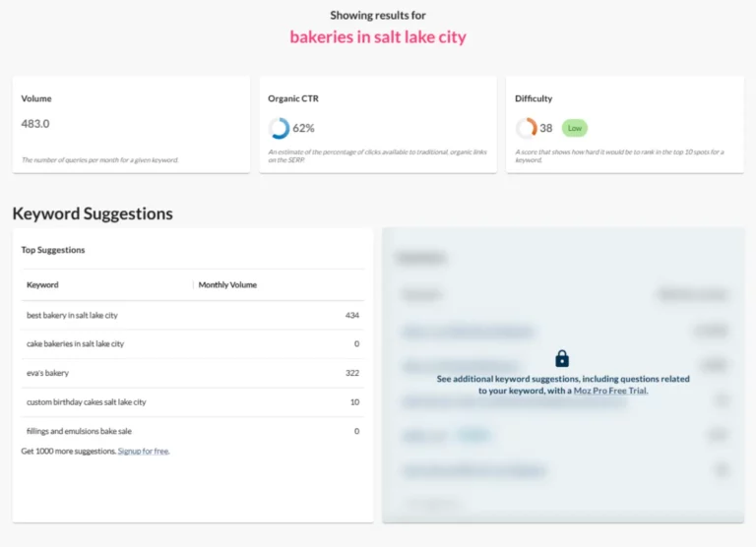Click the Monthly Volume column header
756x547 pixels.
(x=227, y=285)
